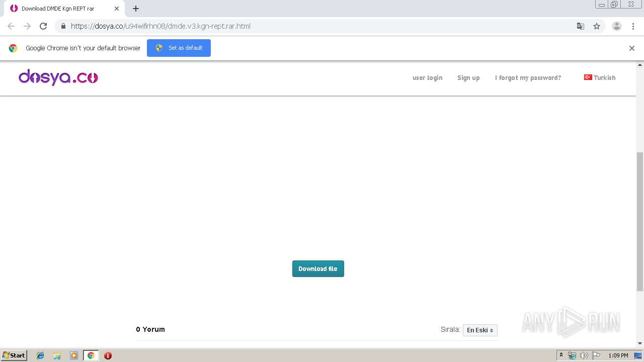Image resolution: width=644 pixels, height=362 pixels.
Task: Open the Google Translate icon in address bar
Action: 581,26
